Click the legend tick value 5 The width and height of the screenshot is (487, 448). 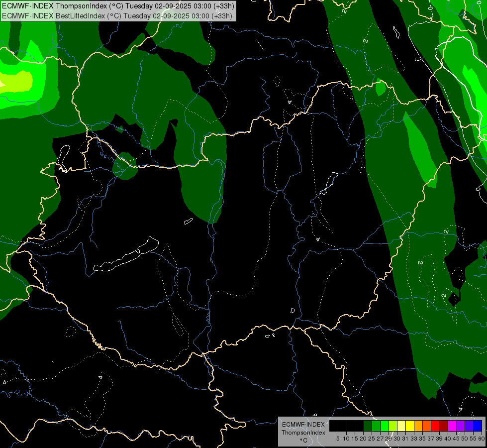point(338,439)
